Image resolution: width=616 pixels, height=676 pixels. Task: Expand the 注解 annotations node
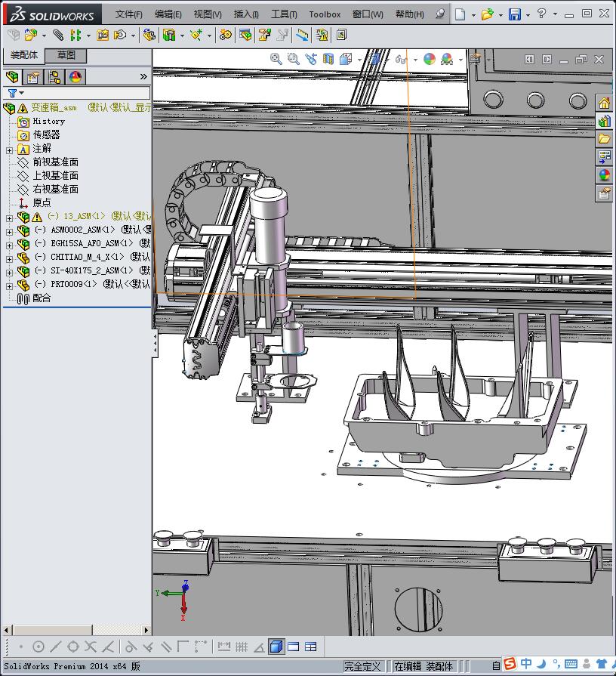10,150
